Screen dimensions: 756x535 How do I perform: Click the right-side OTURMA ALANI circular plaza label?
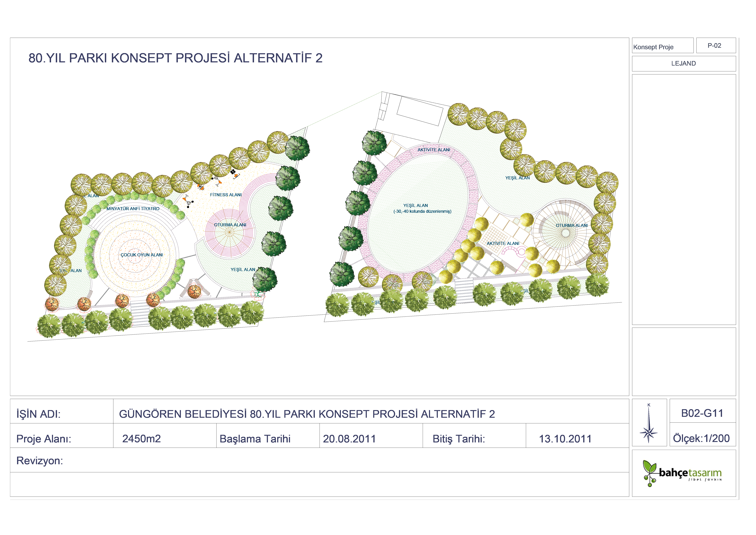point(572,225)
